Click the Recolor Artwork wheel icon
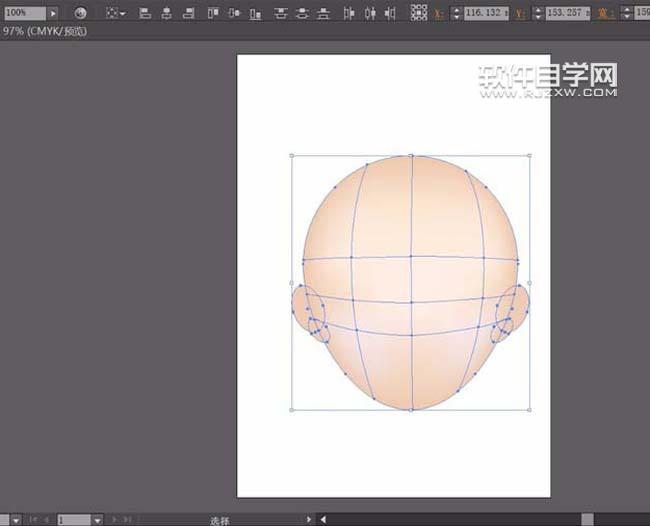The height and width of the screenshot is (526, 650). click(81, 14)
